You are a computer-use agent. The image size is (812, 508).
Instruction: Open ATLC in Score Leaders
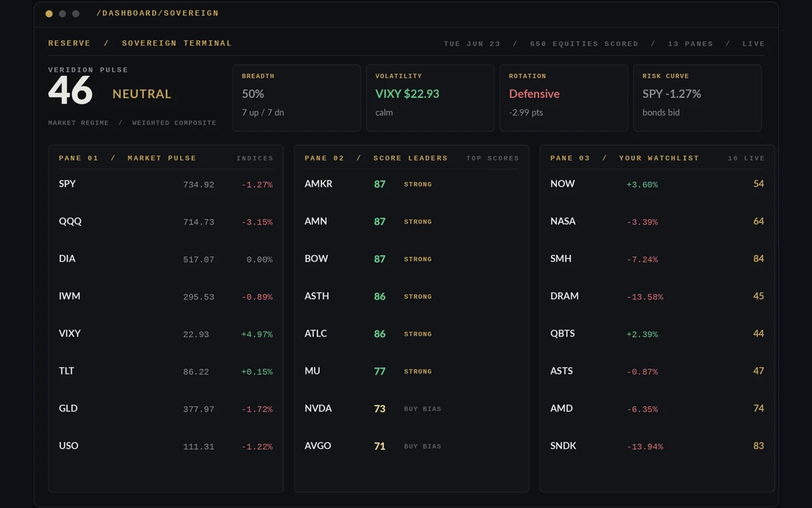pyautogui.click(x=412, y=334)
